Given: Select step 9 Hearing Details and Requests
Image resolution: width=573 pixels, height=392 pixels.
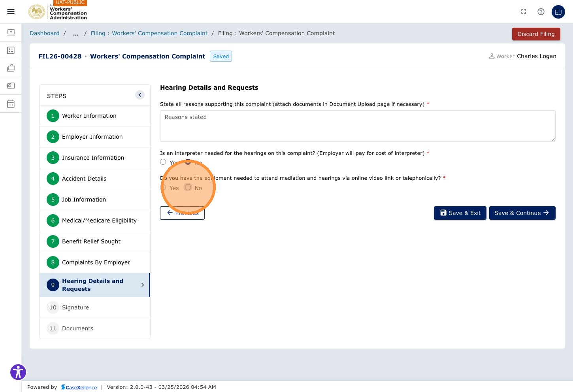Looking at the screenshot, I should (95, 285).
